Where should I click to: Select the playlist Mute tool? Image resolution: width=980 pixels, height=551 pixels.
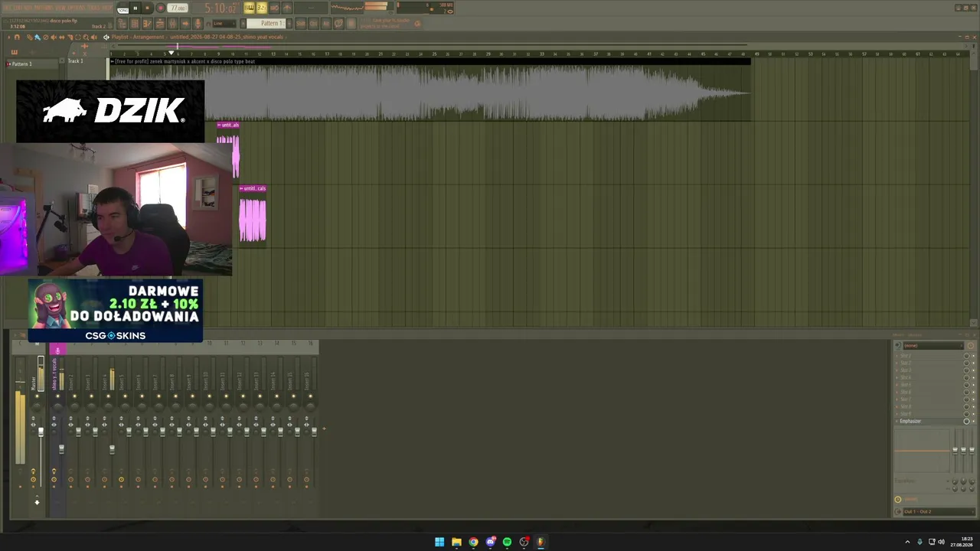point(54,37)
